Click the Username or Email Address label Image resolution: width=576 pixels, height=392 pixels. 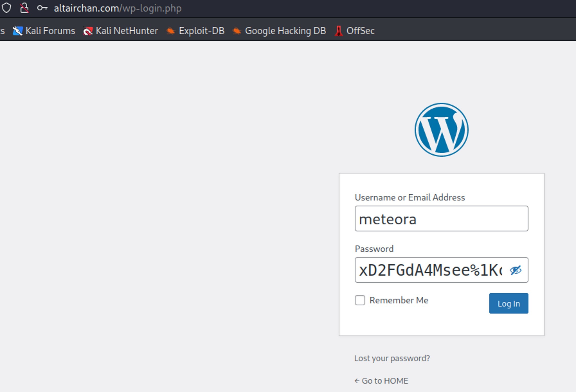tap(410, 198)
